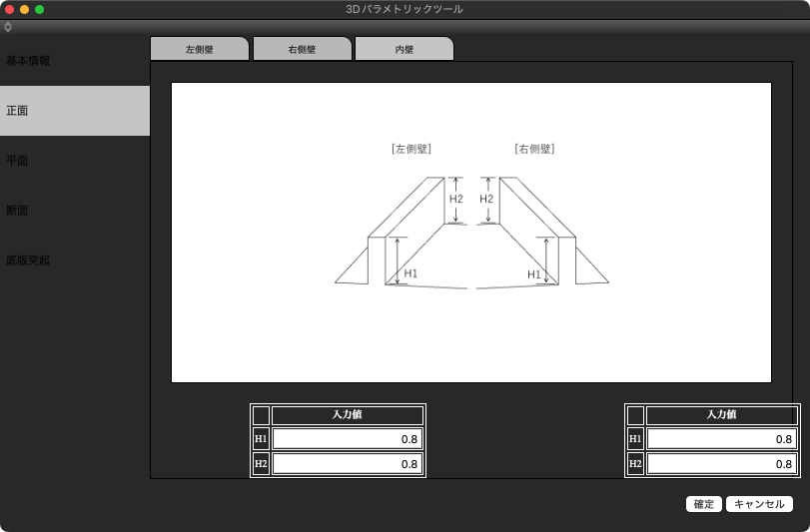The image size is (810, 532).
Task: Click the green maximize window button
Action: coord(40,9)
